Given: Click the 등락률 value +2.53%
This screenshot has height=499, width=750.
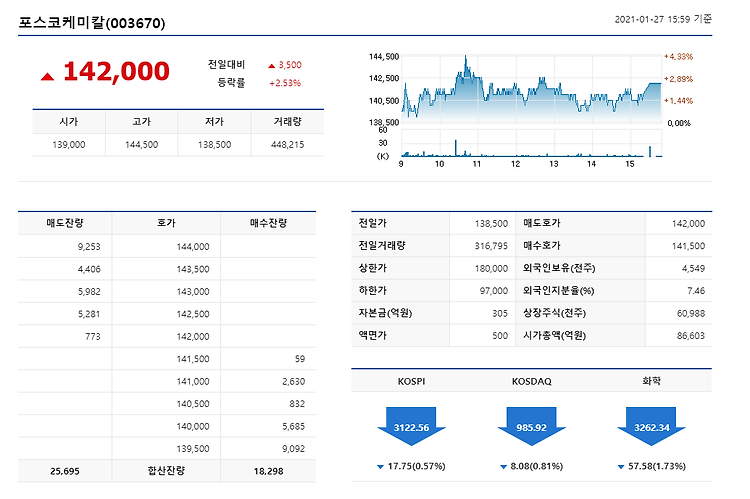Looking at the screenshot, I should [x=285, y=83].
